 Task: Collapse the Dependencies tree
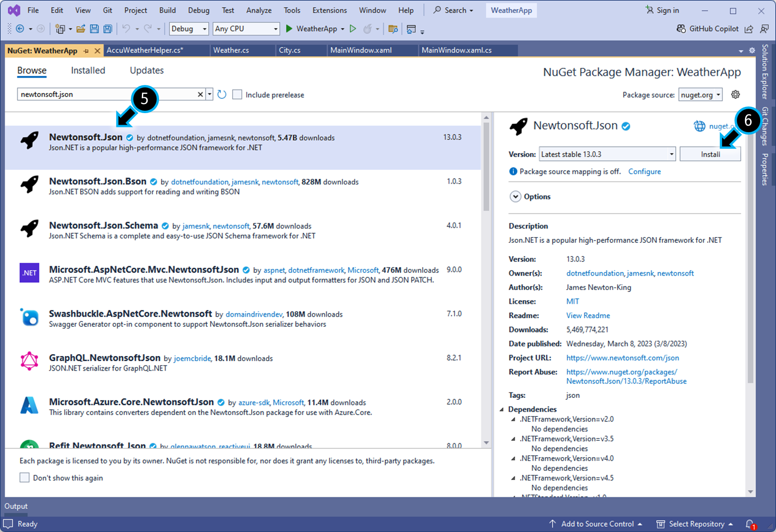502,409
